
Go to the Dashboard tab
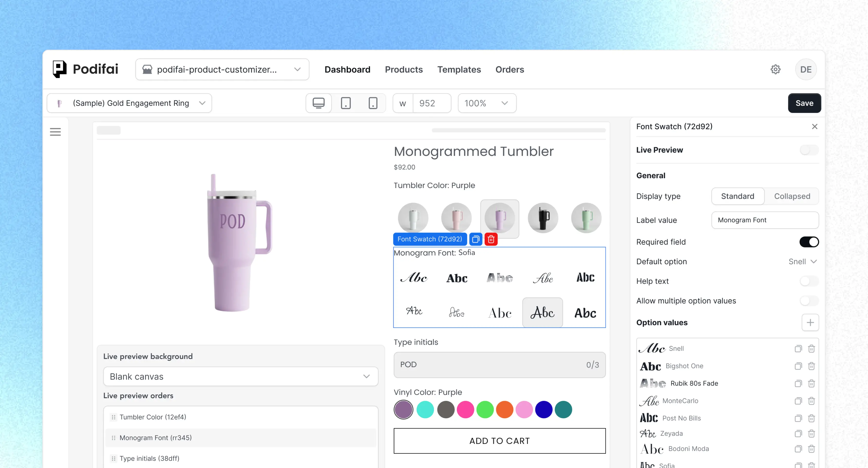pos(347,69)
